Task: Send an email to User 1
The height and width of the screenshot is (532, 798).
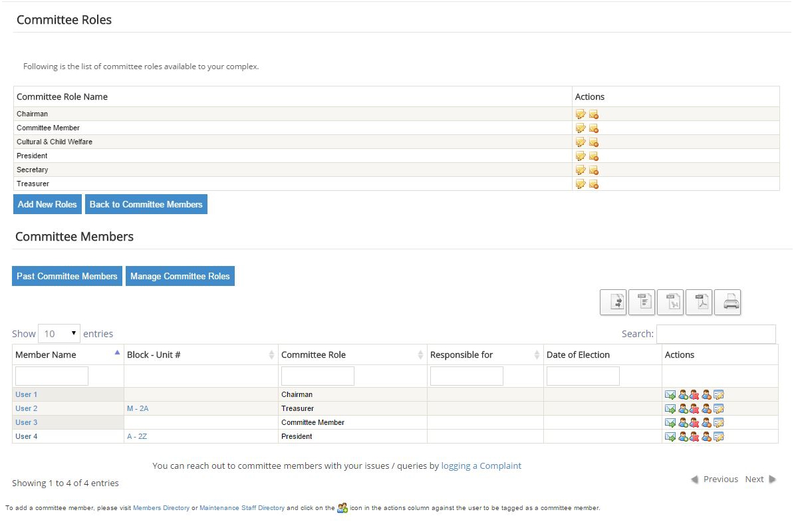Action: click(670, 394)
